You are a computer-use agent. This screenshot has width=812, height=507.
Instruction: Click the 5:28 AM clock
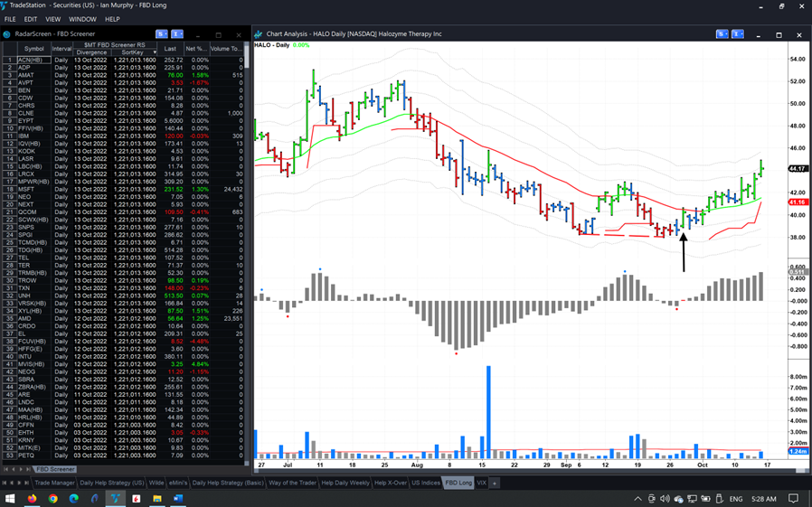click(764, 499)
